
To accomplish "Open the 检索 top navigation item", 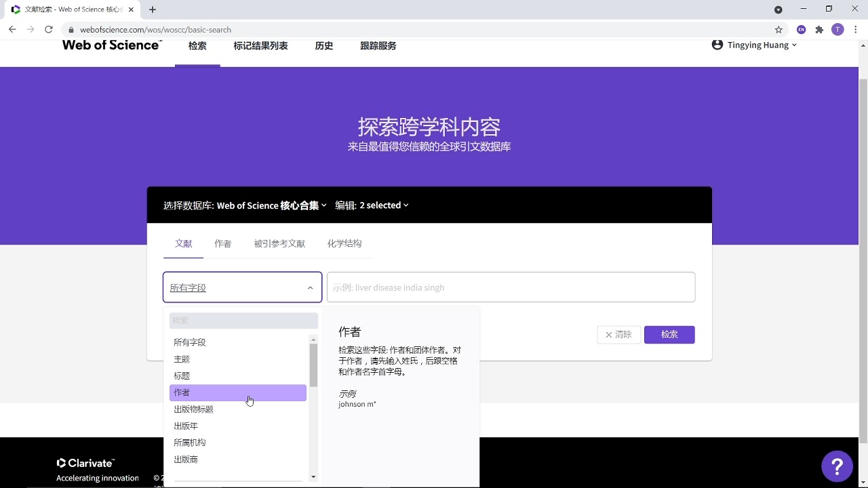I will tap(197, 45).
